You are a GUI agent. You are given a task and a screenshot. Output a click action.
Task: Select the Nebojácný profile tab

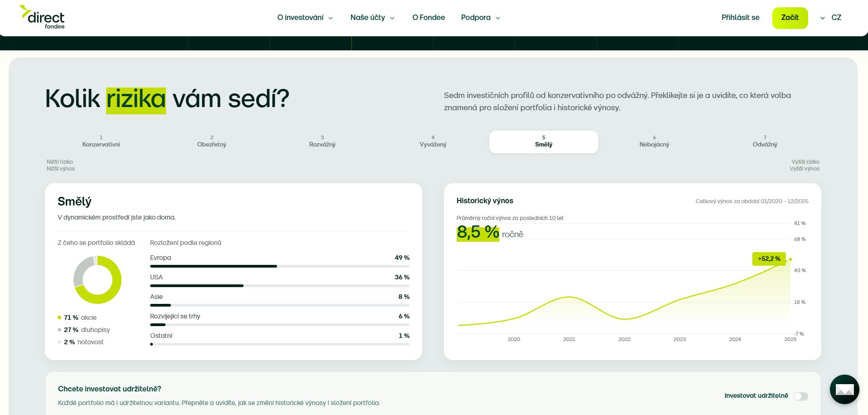coord(654,142)
